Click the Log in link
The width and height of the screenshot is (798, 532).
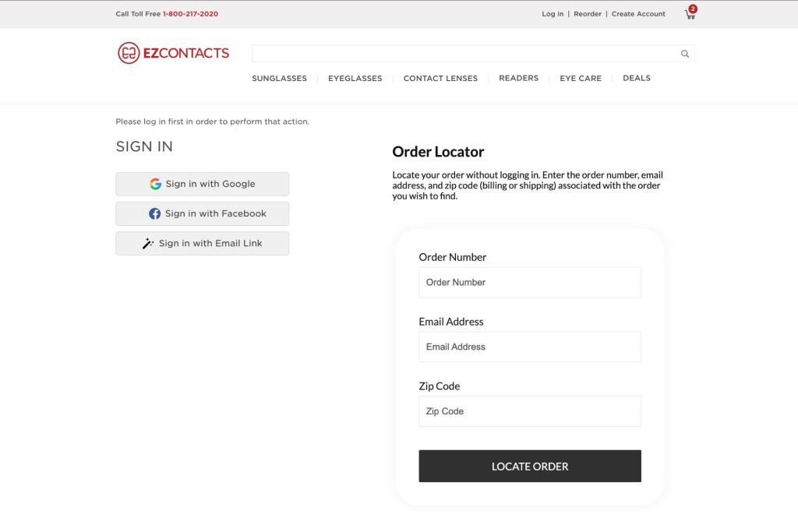552,13
